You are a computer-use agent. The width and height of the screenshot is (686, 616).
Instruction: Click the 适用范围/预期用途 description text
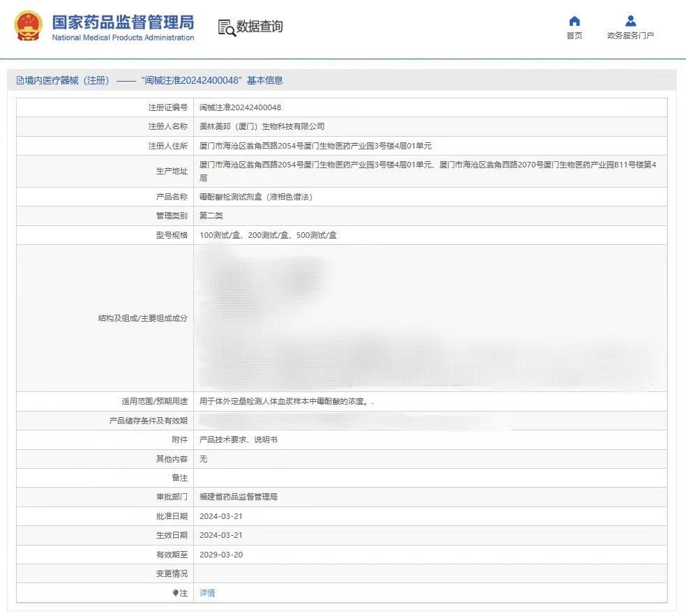coord(286,402)
